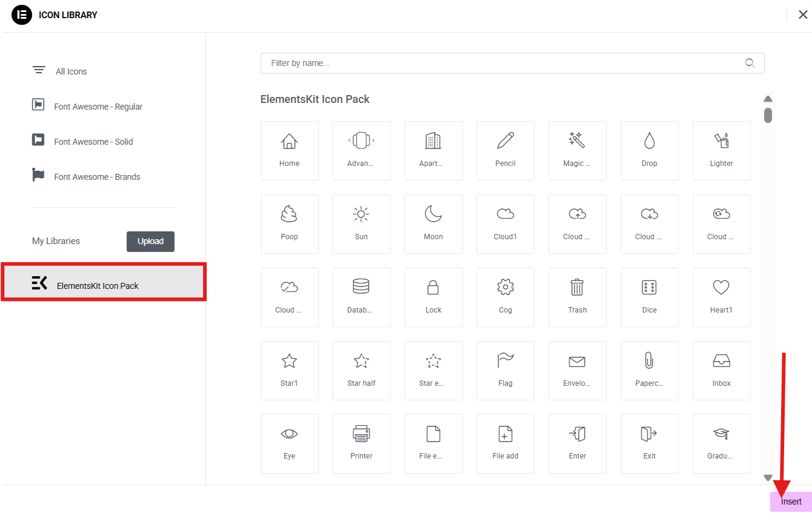The image size is (812, 513).
Task: Switch to Font Awesome - Regular library
Action: (98, 107)
